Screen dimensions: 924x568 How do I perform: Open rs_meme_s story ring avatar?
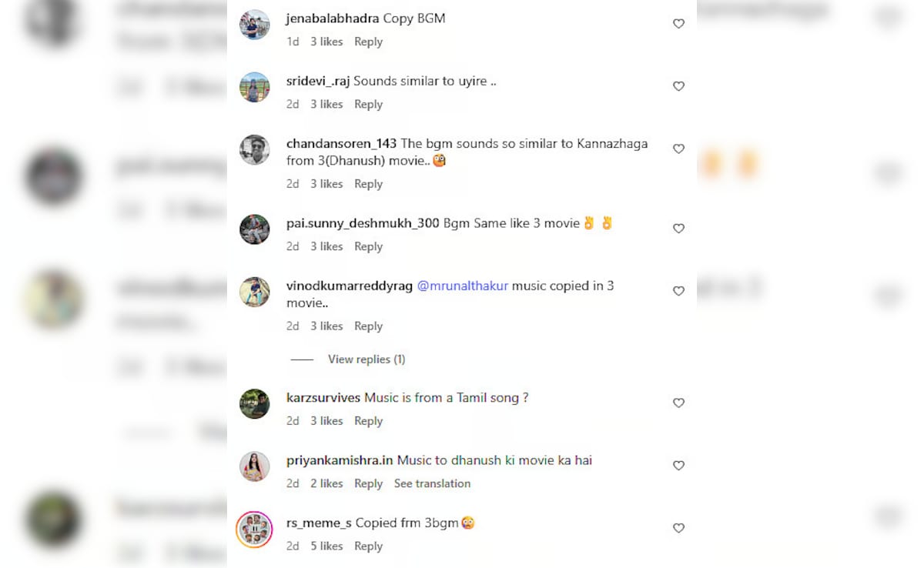(x=254, y=530)
